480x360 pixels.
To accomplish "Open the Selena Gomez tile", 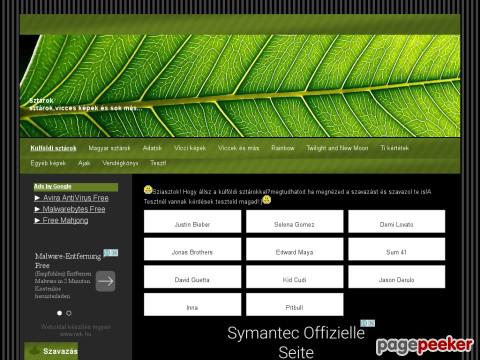I will click(x=295, y=221).
